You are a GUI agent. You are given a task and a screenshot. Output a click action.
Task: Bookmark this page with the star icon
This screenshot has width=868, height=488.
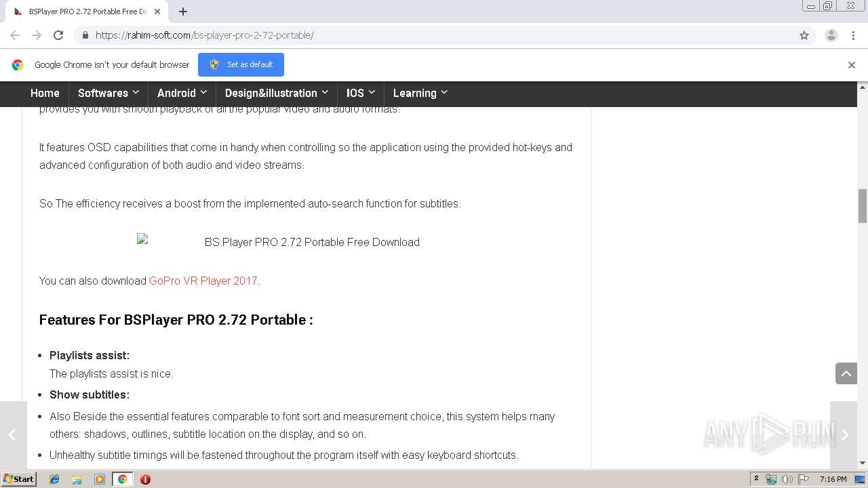[804, 35]
